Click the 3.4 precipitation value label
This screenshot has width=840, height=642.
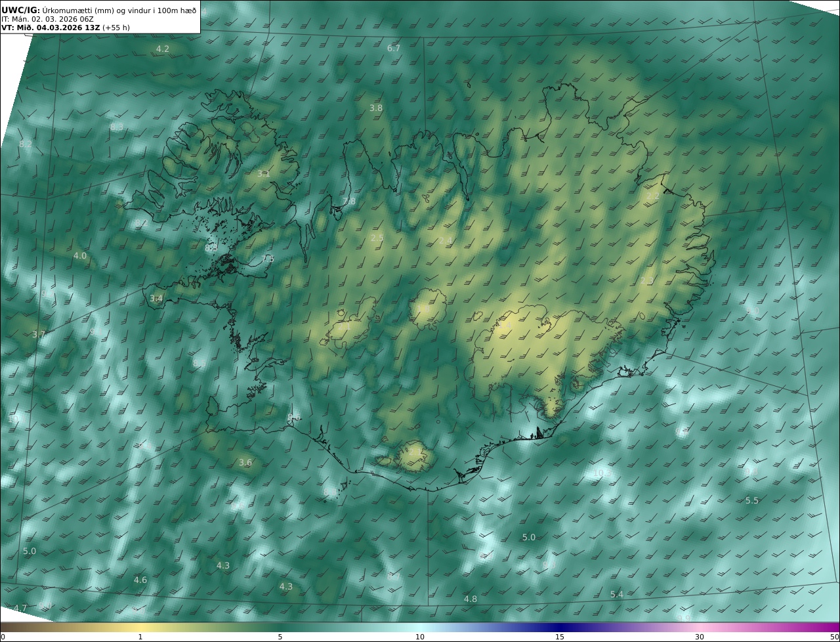tap(156, 299)
